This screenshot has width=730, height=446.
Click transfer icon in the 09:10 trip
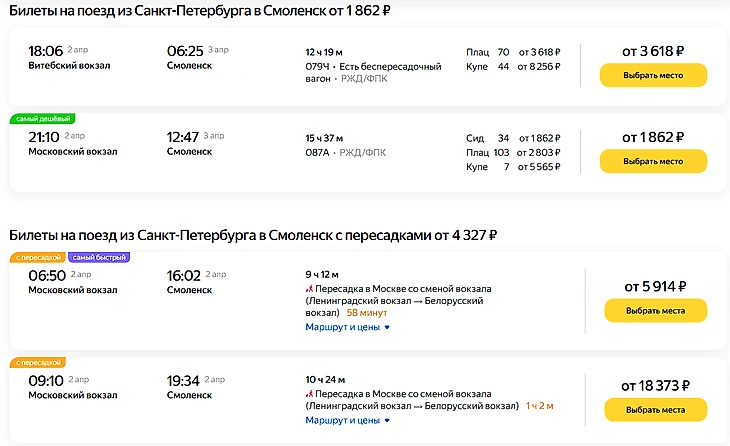coord(308,394)
